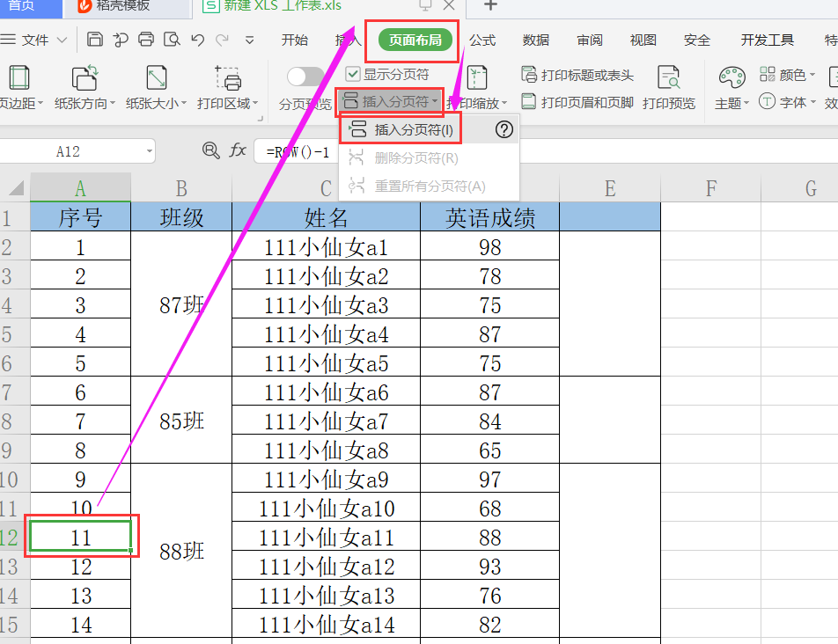The image size is (838, 644).
Task: Open the 页边距 margins icon
Action: click(x=19, y=78)
